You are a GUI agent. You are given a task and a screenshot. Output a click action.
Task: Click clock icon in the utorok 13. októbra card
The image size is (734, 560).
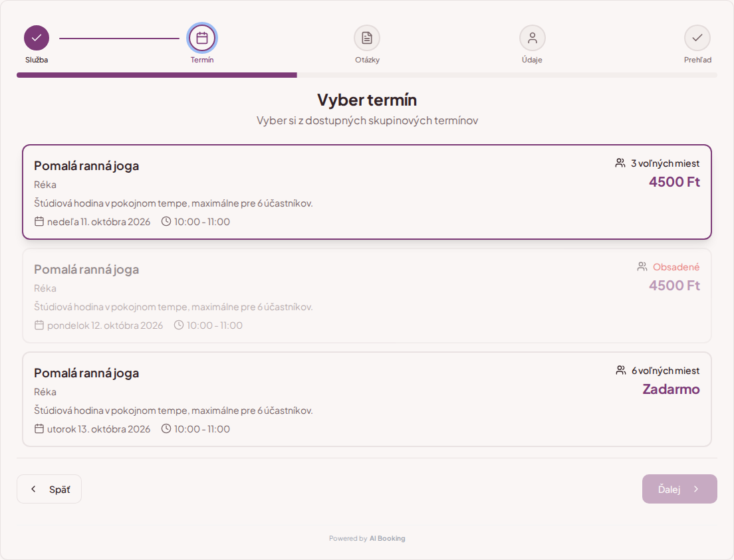[x=166, y=428]
